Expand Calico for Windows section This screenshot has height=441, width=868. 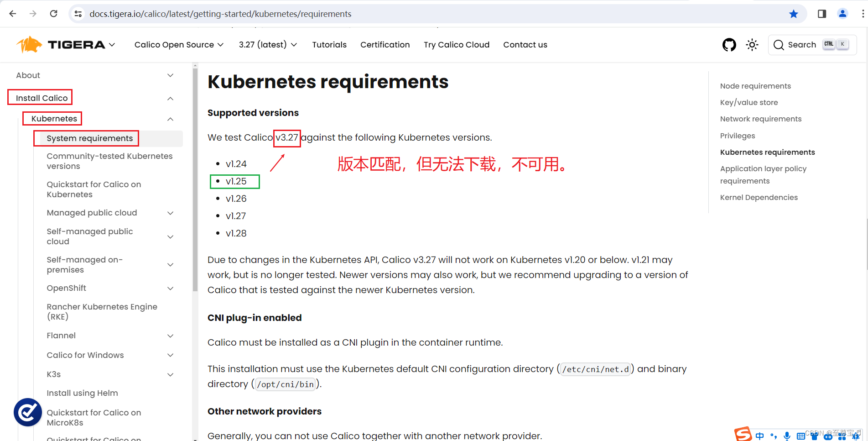170,355
